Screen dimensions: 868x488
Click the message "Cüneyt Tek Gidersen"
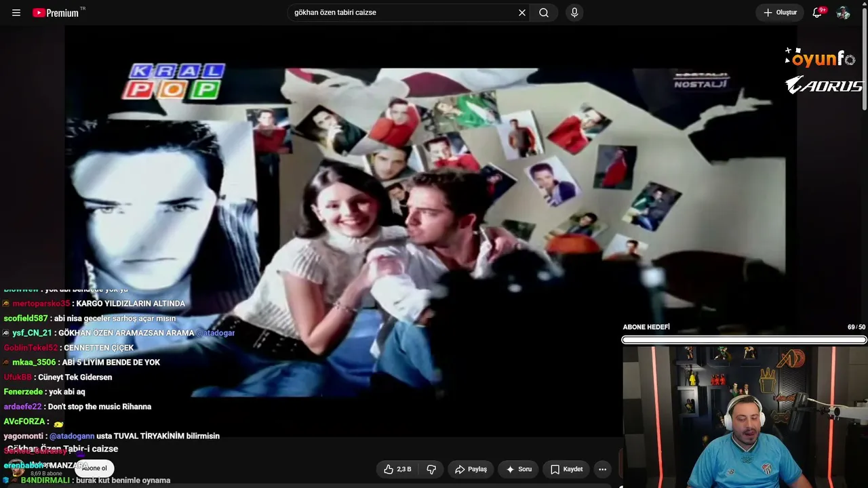pyautogui.click(x=75, y=378)
